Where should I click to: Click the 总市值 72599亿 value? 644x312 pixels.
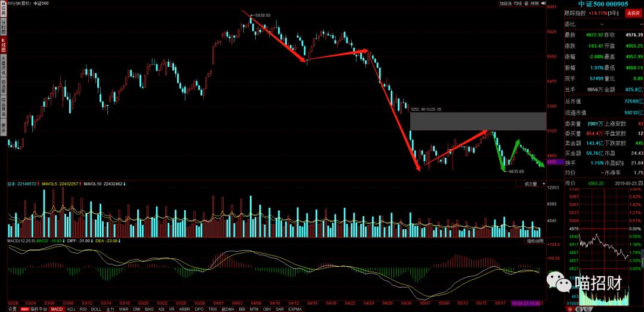(634, 101)
